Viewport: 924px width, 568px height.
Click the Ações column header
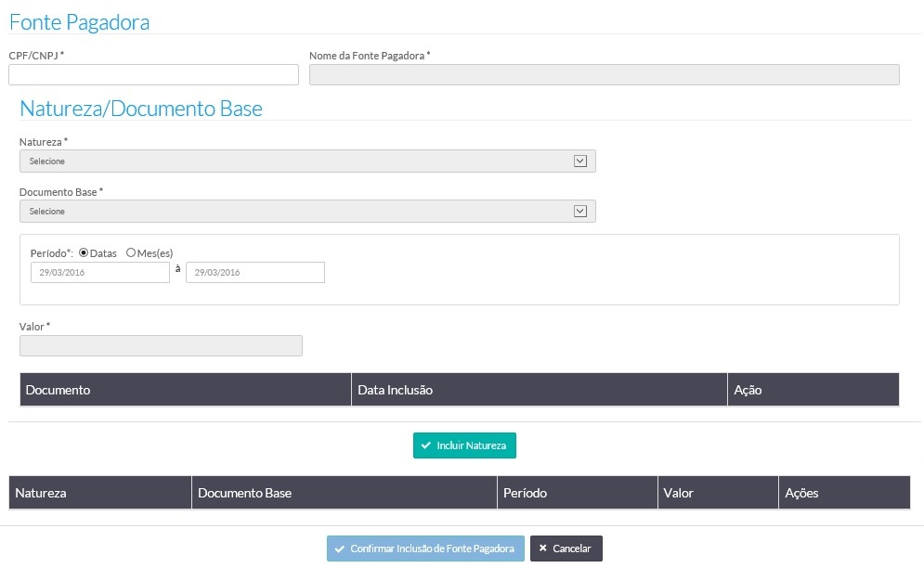801,493
